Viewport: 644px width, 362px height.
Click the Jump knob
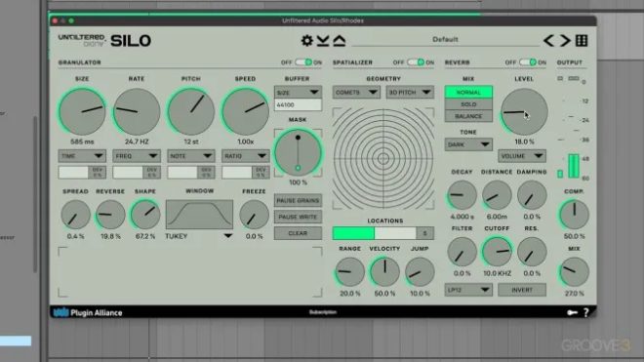pos(420,272)
